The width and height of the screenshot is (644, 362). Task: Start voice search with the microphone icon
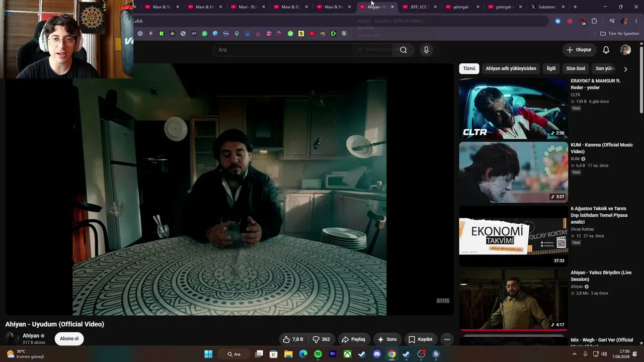(426, 50)
